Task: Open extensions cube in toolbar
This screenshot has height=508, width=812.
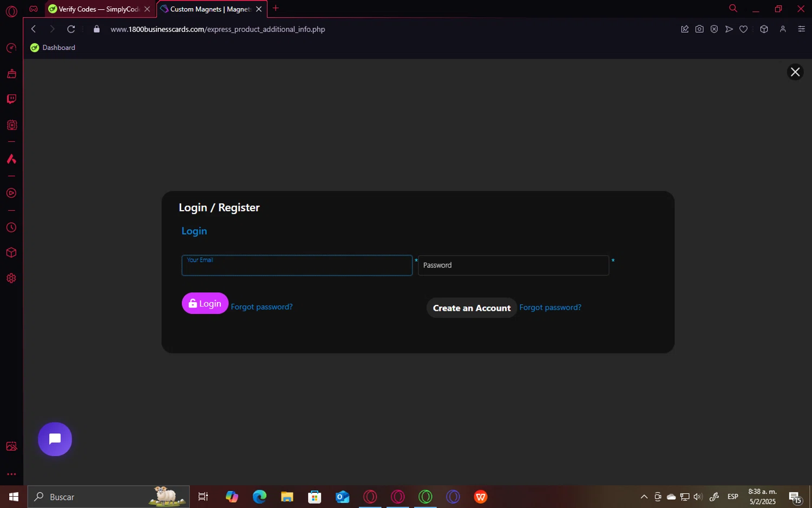Action: pyautogui.click(x=764, y=29)
